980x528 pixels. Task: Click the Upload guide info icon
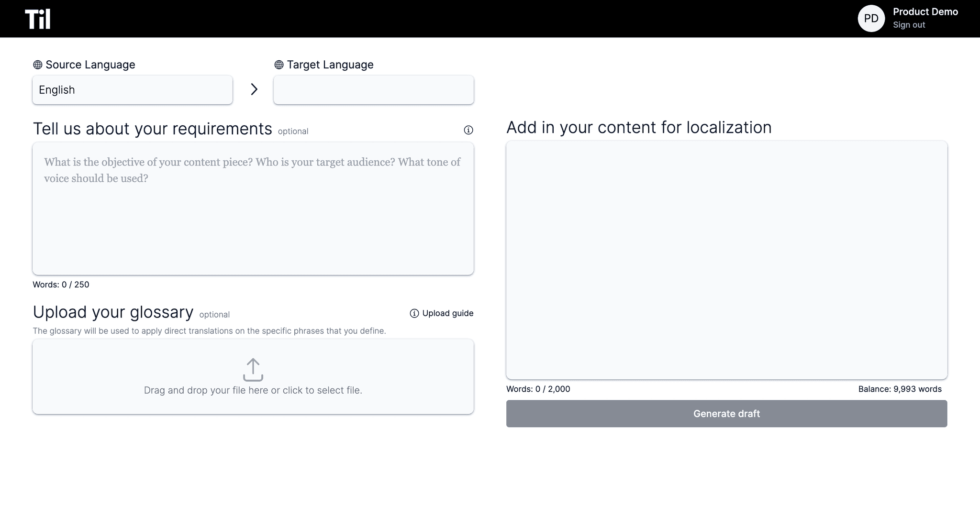[x=414, y=313]
